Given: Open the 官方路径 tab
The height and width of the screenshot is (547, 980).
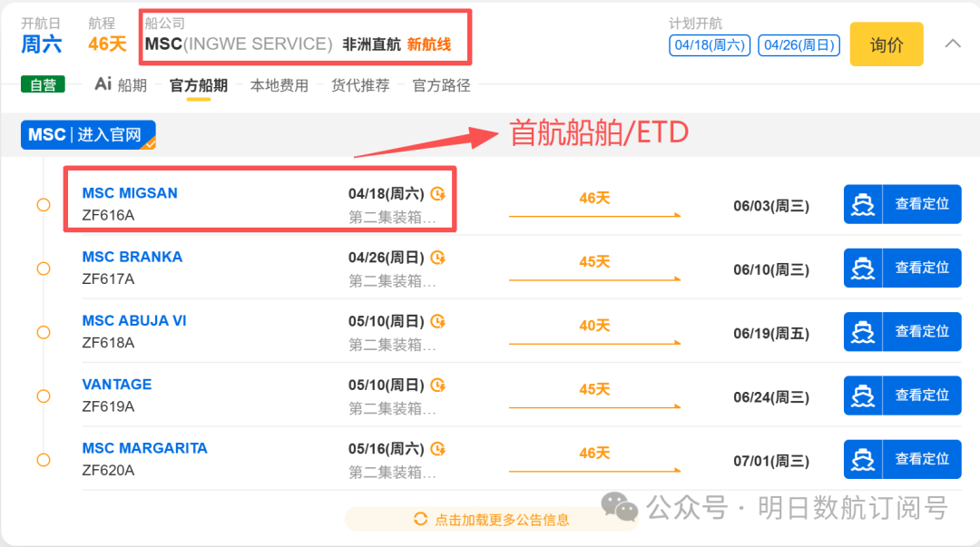Looking at the screenshot, I should click(x=441, y=85).
